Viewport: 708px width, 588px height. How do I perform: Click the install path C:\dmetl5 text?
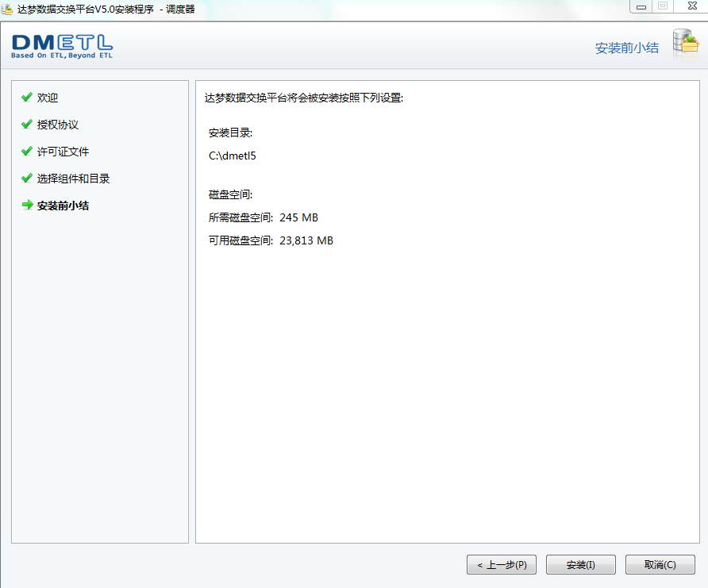(x=233, y=156)
